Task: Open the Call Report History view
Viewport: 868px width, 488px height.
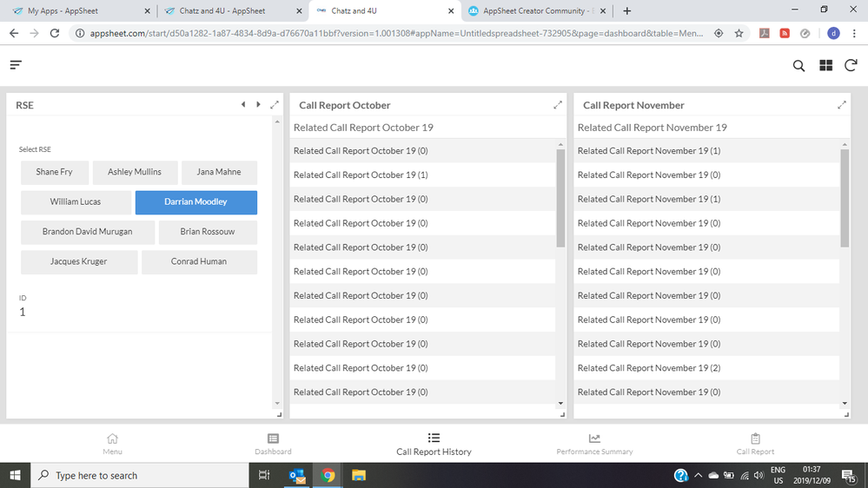Action: pos(434,444)
